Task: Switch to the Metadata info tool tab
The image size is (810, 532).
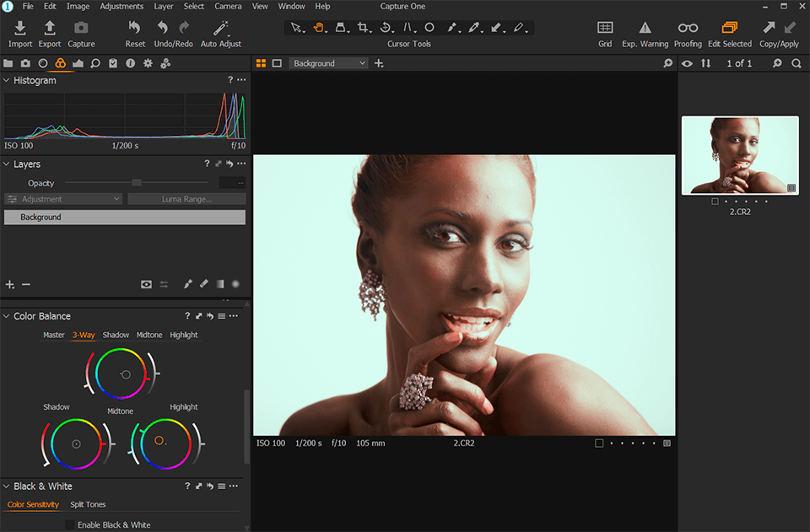Action: coord(130,62)
